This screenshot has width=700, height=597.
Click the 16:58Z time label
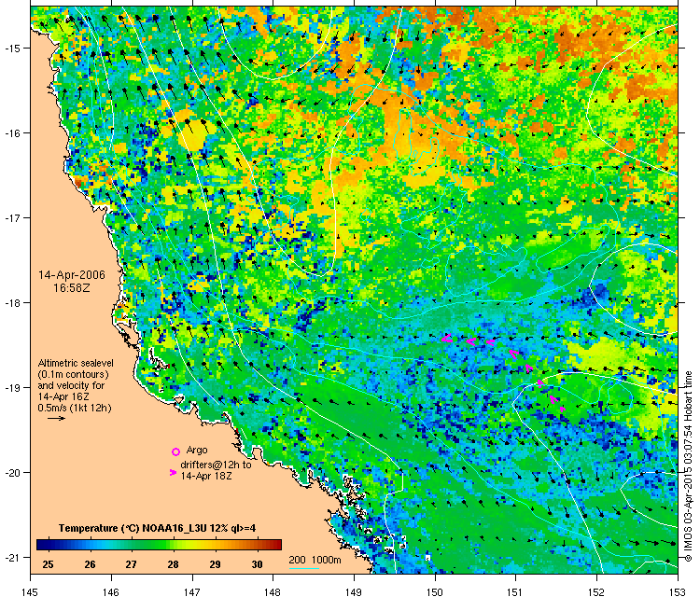[72, 288]
